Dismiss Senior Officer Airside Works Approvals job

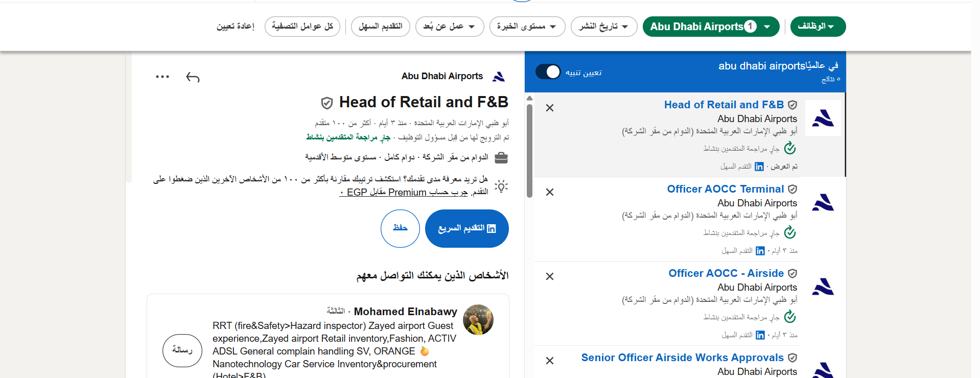pyautogui.click(x=550, y=361)
